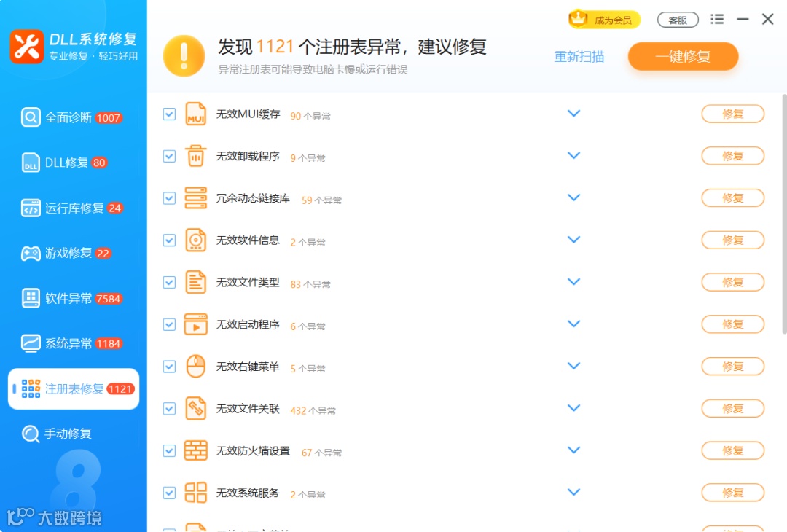Expand the 无效右键菜单 row chevron
The width and height of the screenshot is (787, 532).
pos(573,366)
